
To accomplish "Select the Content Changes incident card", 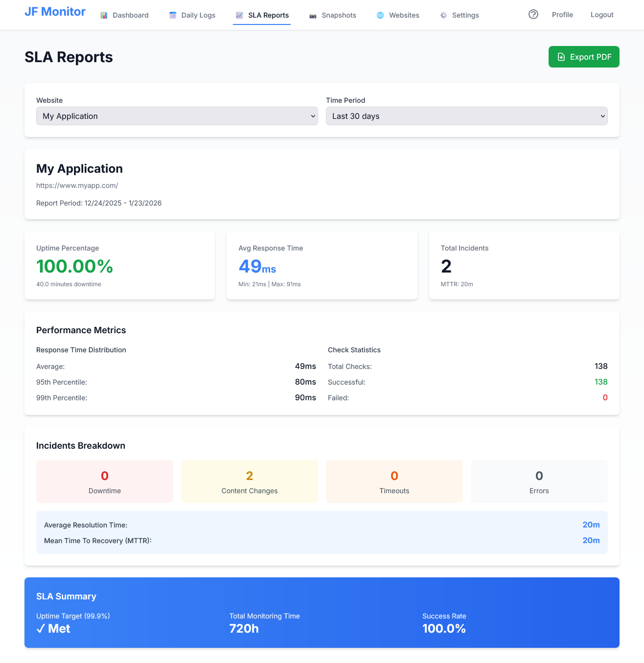I will tap(249, 481).
